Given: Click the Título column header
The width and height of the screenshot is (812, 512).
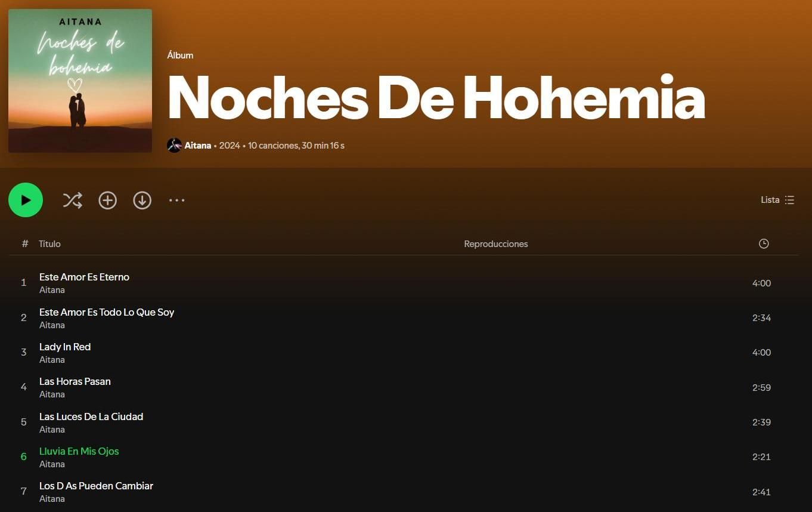Looking at the screenshot, I should (49, 243).
